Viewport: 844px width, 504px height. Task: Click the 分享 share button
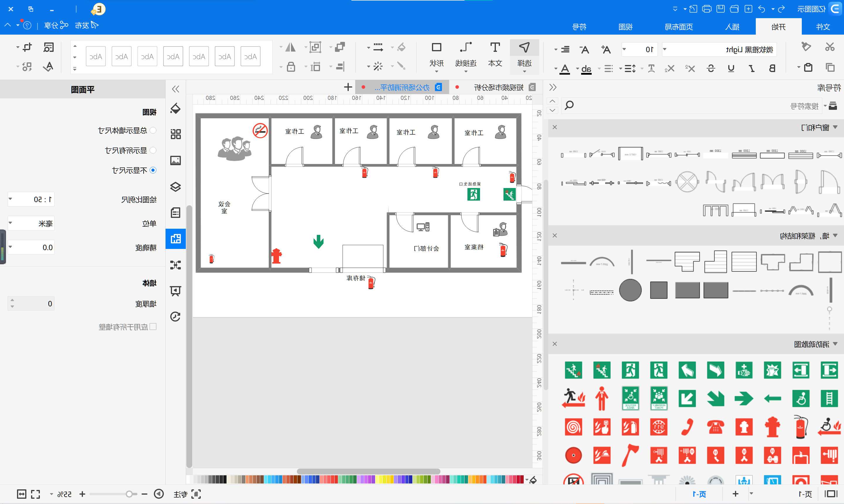56,25
